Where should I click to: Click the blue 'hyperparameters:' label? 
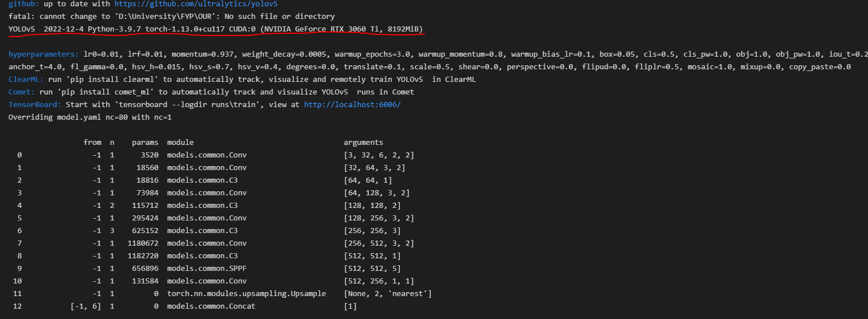[43, 54]
